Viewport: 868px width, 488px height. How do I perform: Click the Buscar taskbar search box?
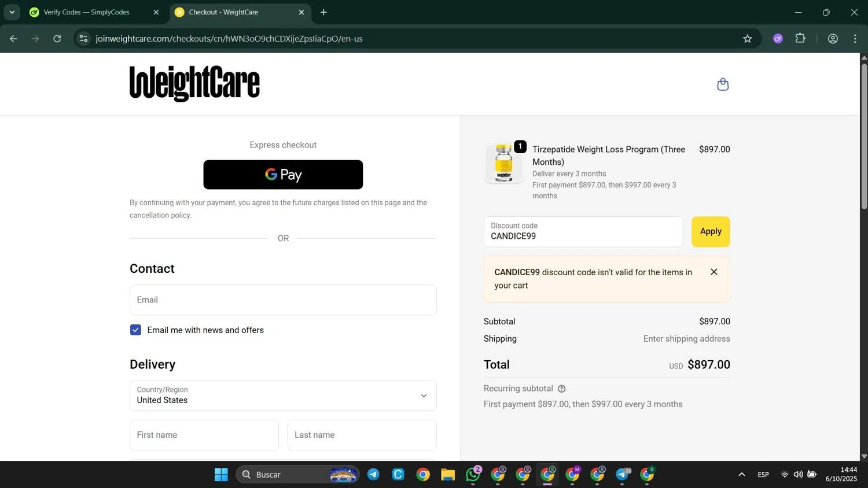(x=297, y=475)
